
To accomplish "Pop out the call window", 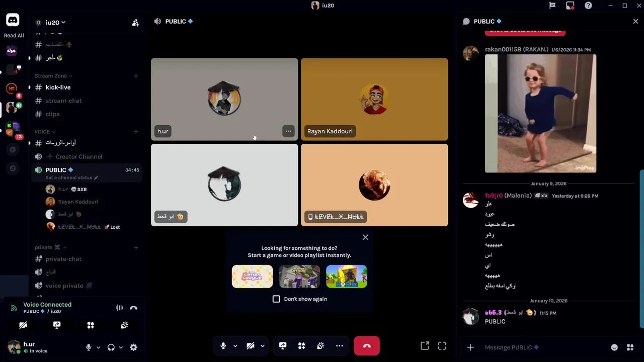I will pyautogui.click(x=425, y=346).
